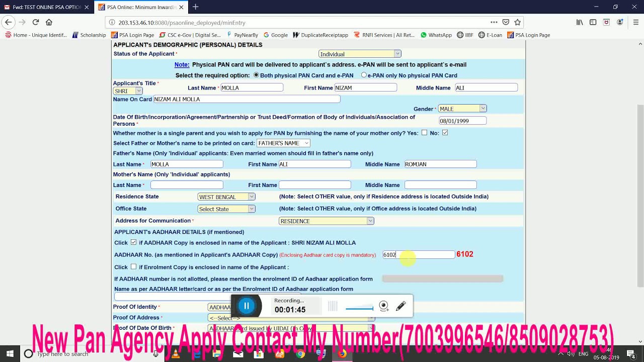
Task: Switch to Firefox in the taskbar
Action: (x=342, y=354)
